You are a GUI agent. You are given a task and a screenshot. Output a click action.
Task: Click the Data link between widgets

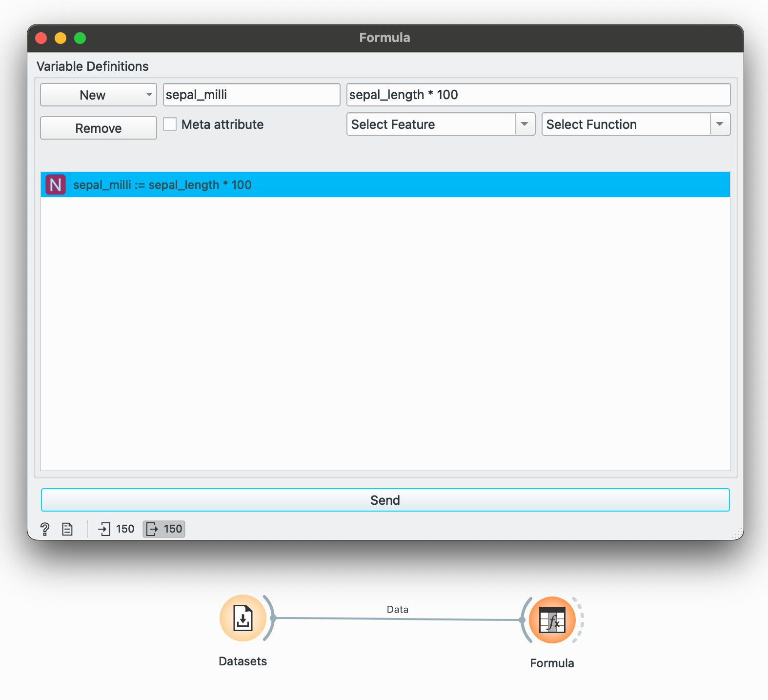coord(397,618)
